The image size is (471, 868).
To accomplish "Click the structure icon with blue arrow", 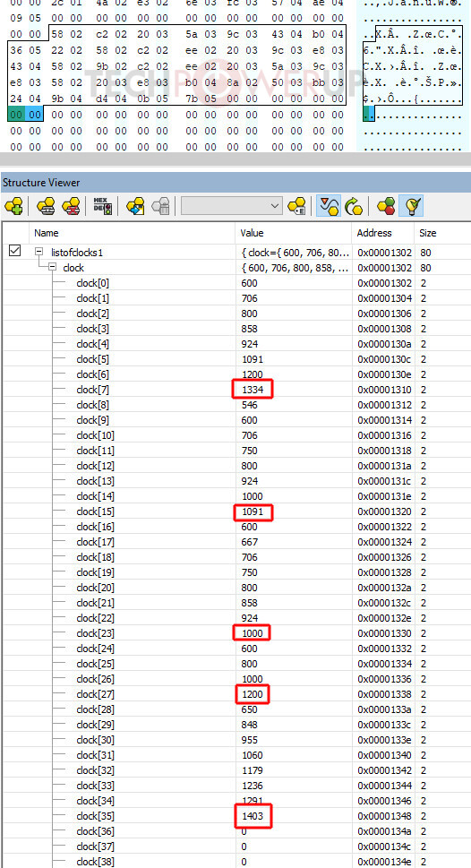I will point(135,207).
